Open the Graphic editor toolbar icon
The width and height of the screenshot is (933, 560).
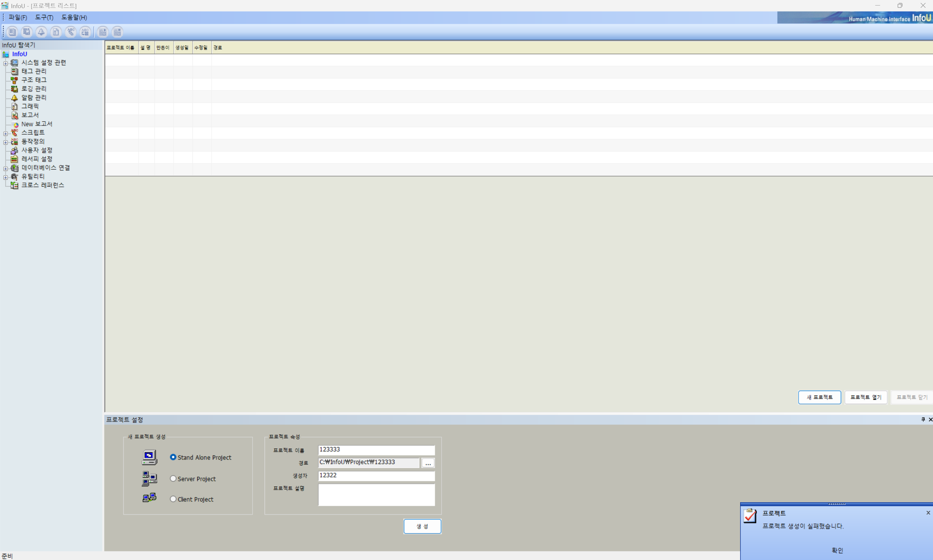tap(56, 32)
